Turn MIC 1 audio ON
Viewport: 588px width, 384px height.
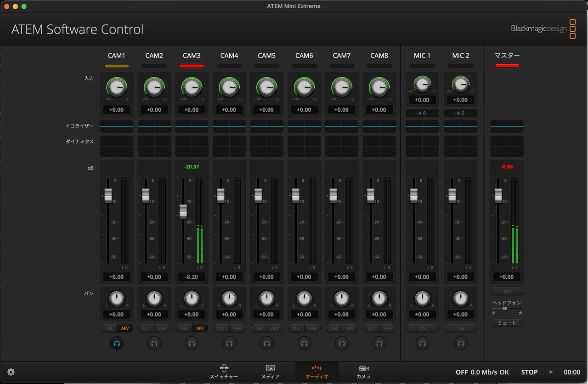pos(422,328)
